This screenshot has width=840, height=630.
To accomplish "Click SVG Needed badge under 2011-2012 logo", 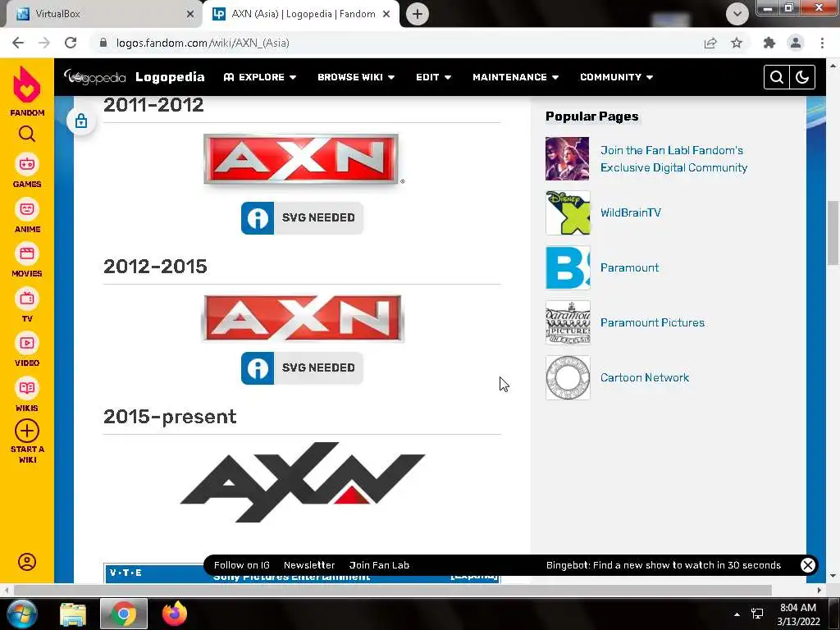I will click(302, 217).
